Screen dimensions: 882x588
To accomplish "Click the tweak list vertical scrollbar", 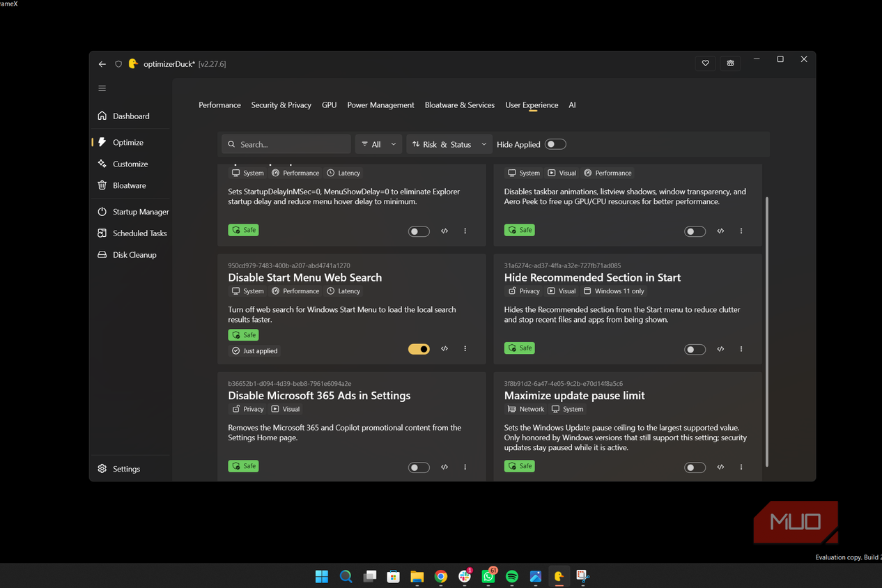I will [x=767, y=332].
